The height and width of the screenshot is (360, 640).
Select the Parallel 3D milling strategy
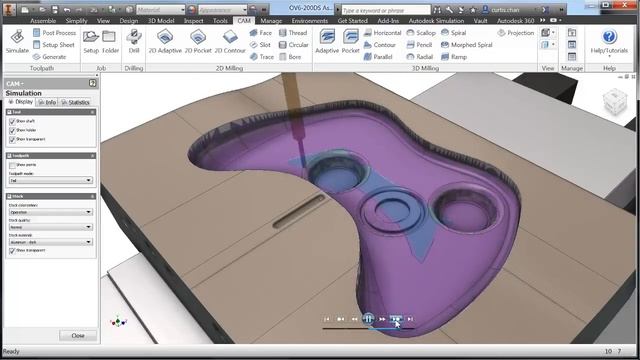[x=378, y=57]
